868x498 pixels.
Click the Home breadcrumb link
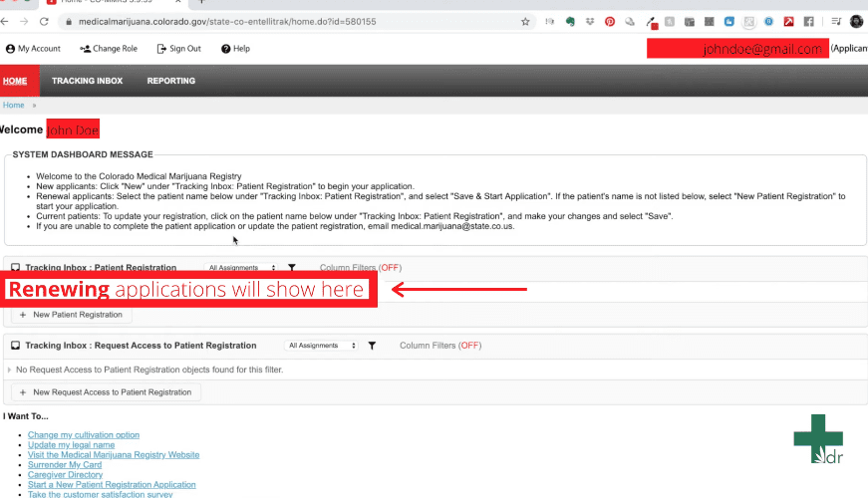click(x=13, y=106)
